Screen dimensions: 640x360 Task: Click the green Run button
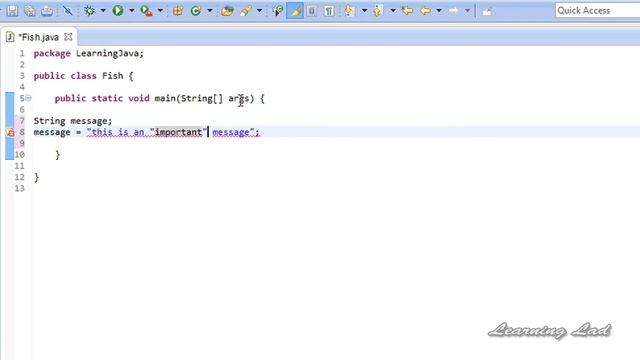click(x=118, y=10)
